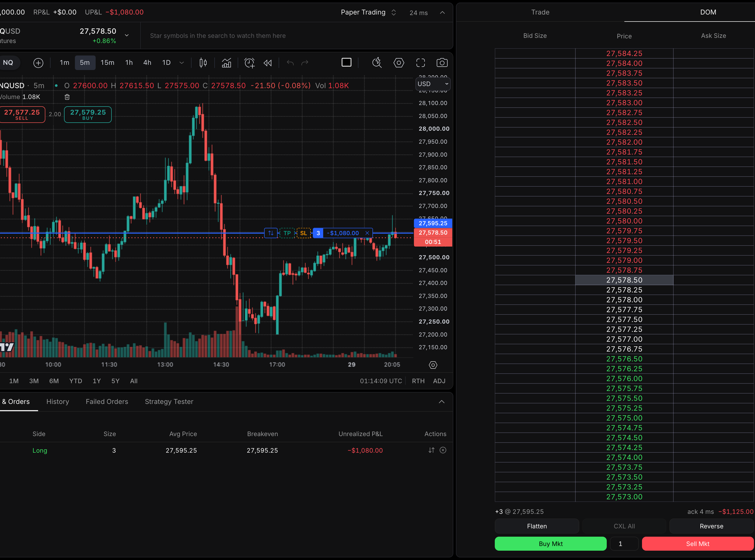Click the 27,578.50 price row in DOM
The height and width of the screenshot is (560, 755).
(x=624, y=280)
